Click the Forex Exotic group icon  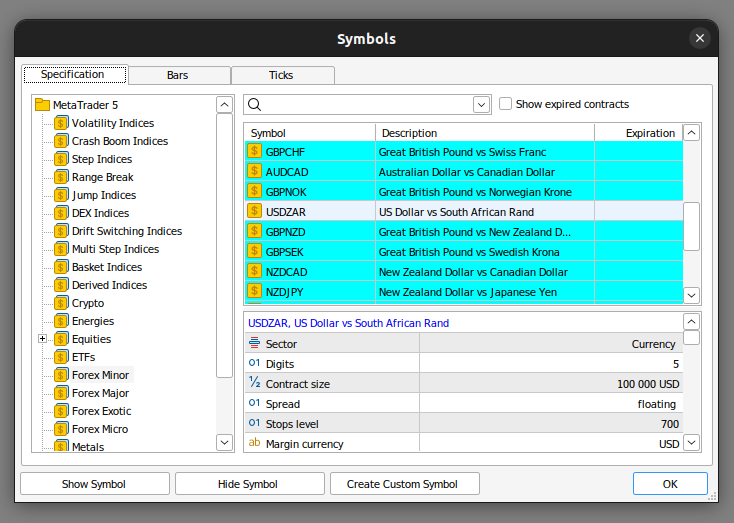coord(61,411)
